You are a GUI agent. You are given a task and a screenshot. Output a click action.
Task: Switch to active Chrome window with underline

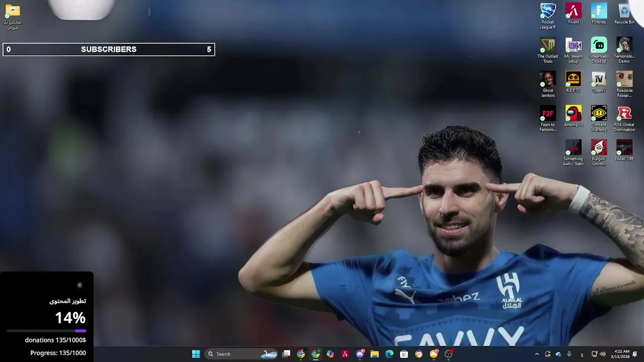(315, 354)
